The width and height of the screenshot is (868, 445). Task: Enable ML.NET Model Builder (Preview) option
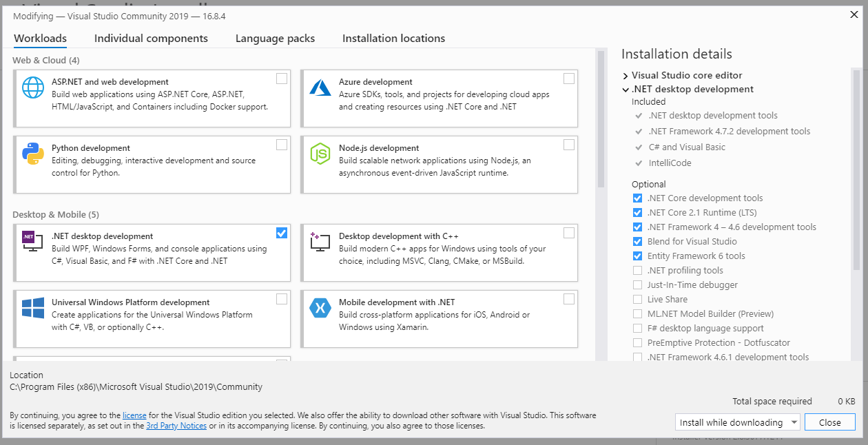[x=637, y=314]
